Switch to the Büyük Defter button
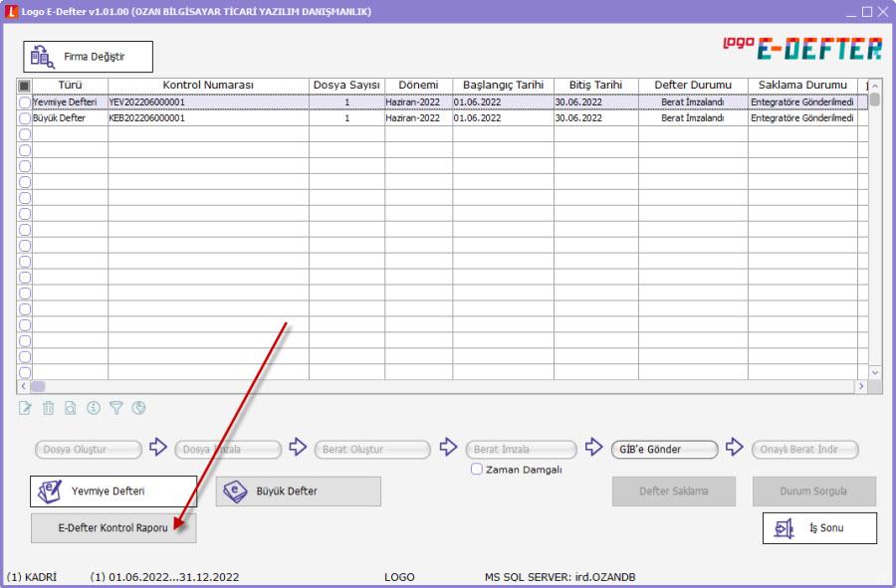The width and height of the screenshot is (896, 588). (298, 491)
